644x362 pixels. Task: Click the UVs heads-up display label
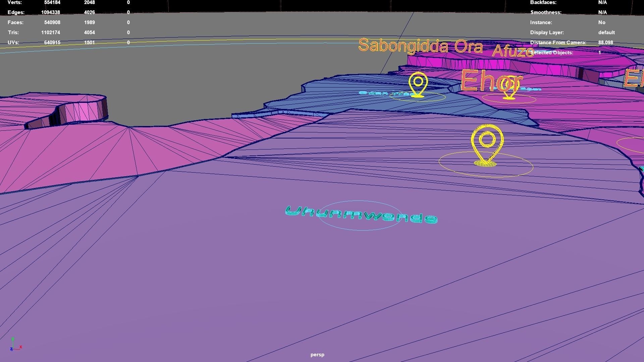pos(13,43)
